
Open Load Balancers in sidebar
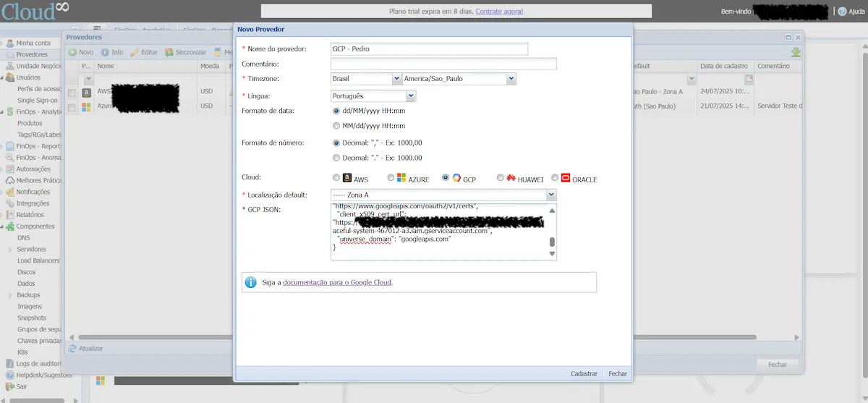[38, 260]
